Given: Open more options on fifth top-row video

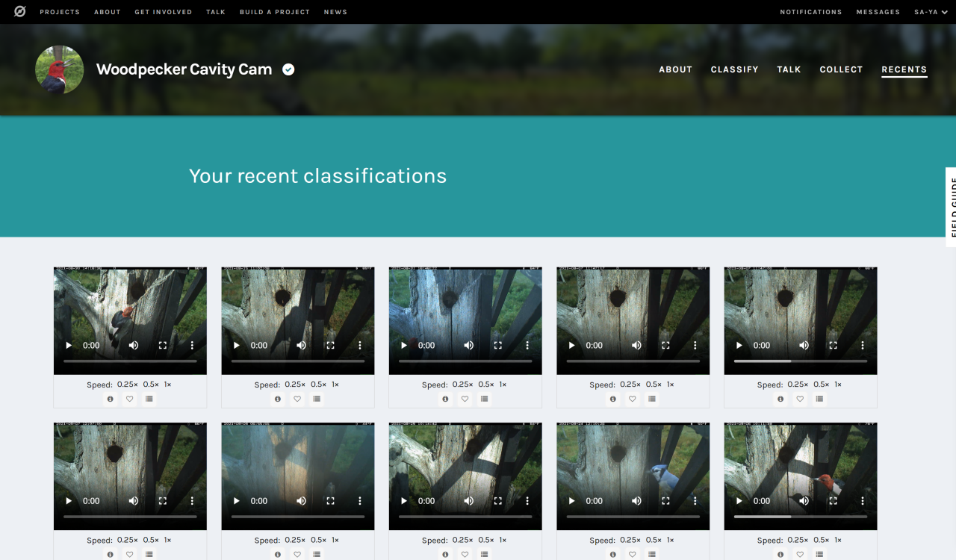Looking at the screenshot, I should pos(862,346).
